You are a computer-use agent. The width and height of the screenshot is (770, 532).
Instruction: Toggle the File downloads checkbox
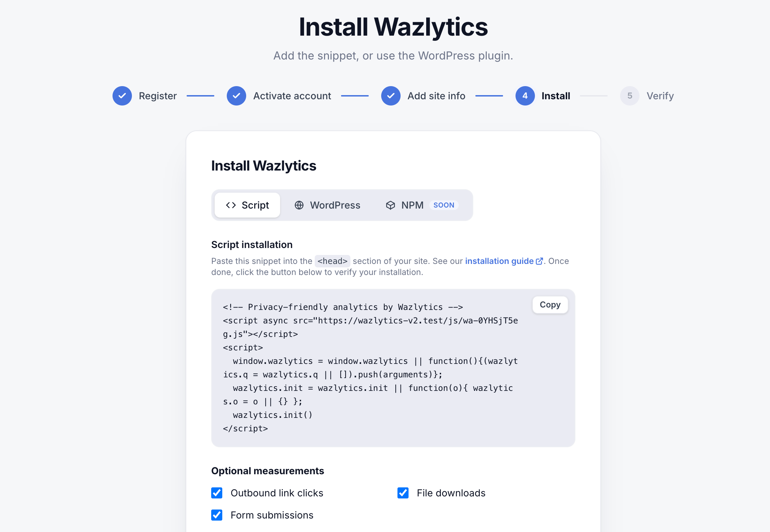coord(403,493)
